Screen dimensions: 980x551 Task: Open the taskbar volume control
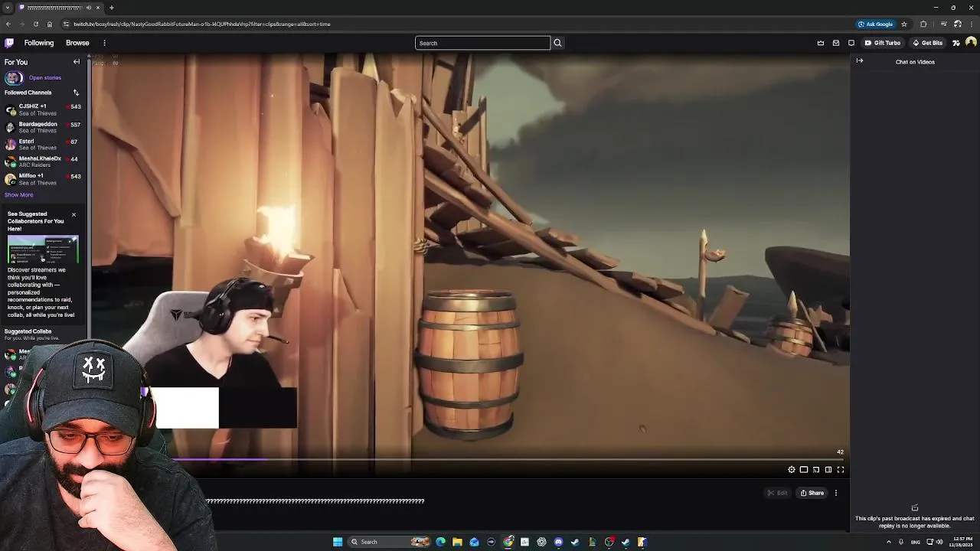(x=939, y=542)
